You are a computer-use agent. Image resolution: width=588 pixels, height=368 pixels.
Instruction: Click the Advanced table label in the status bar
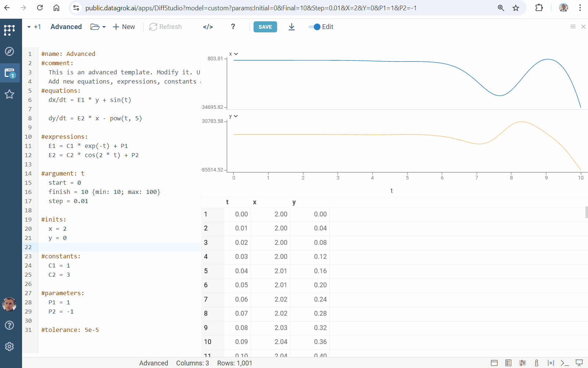[x=154, y=363]
